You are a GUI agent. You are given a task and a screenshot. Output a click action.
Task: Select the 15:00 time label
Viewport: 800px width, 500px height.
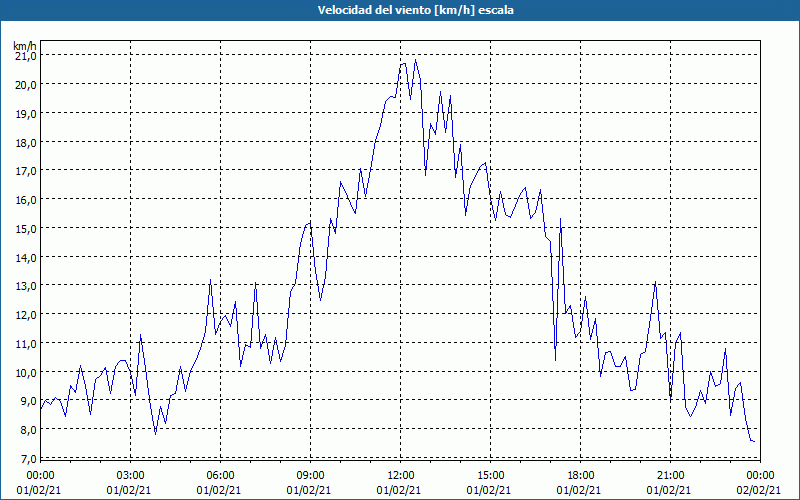[x=490, y=476]
